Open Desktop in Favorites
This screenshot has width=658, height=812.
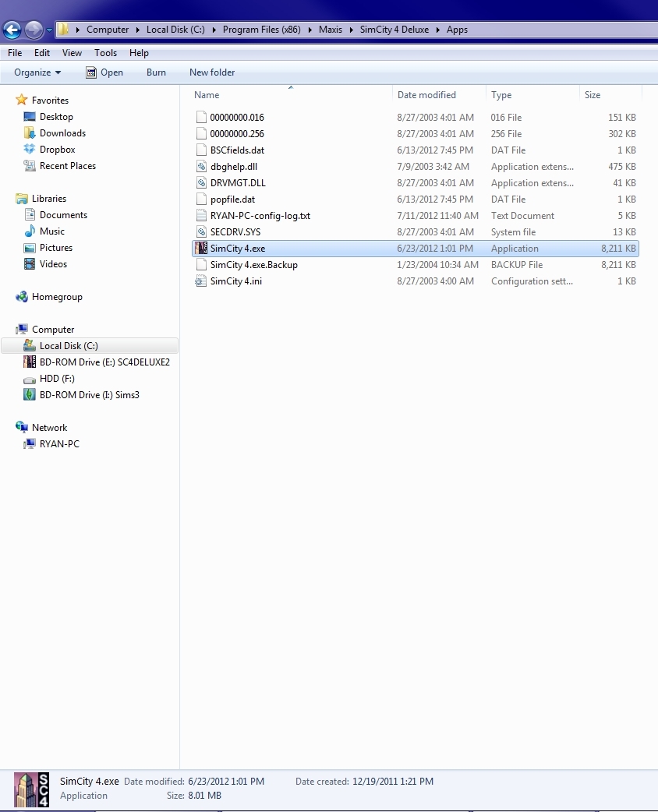56,117
